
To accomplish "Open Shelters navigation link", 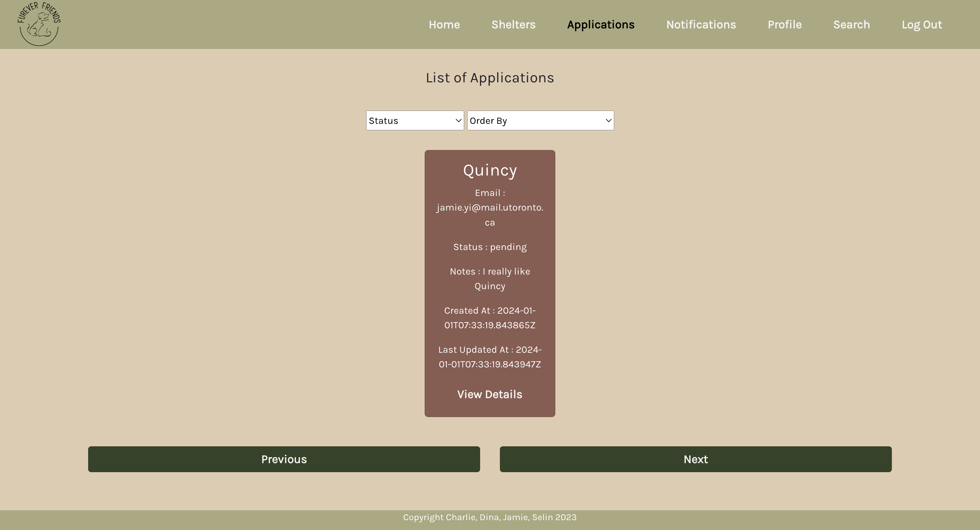I will click(513, 24).
